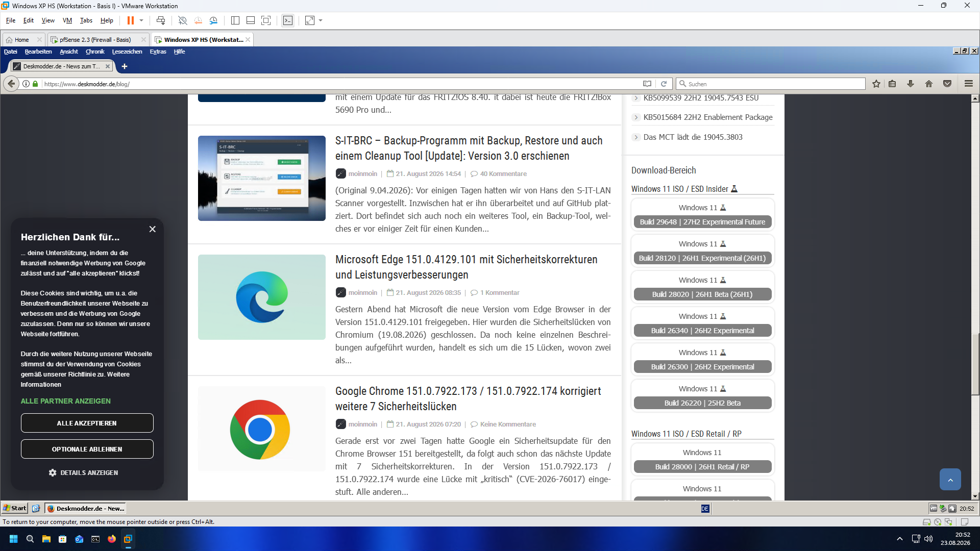The height and width of the screenshot is (551, 980).
Task: Open the KB5015684 22H2 Enablement Package link
Action: 707,117
